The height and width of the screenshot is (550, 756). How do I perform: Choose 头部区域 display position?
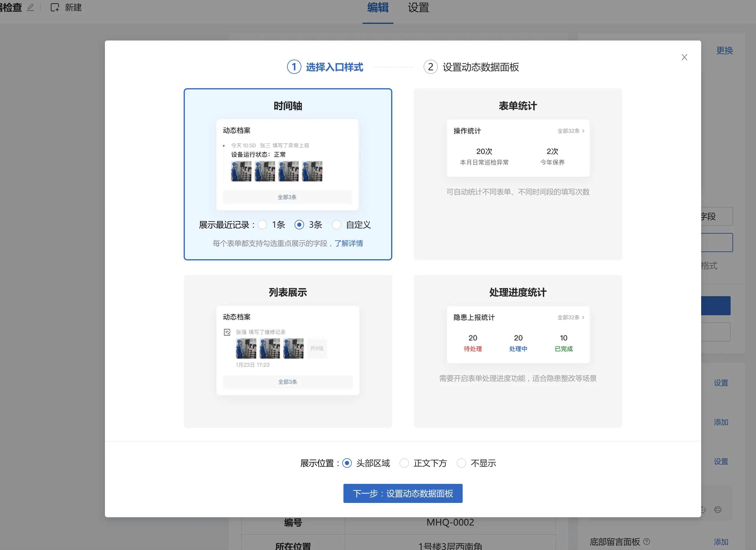[347, 463]
